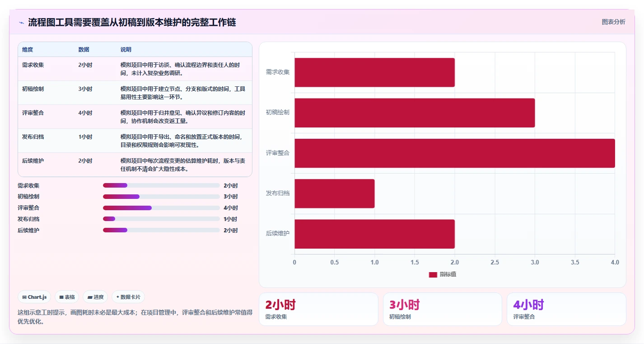
Task: Click the 进度 tag chip
Action: (x=95, y=297)
